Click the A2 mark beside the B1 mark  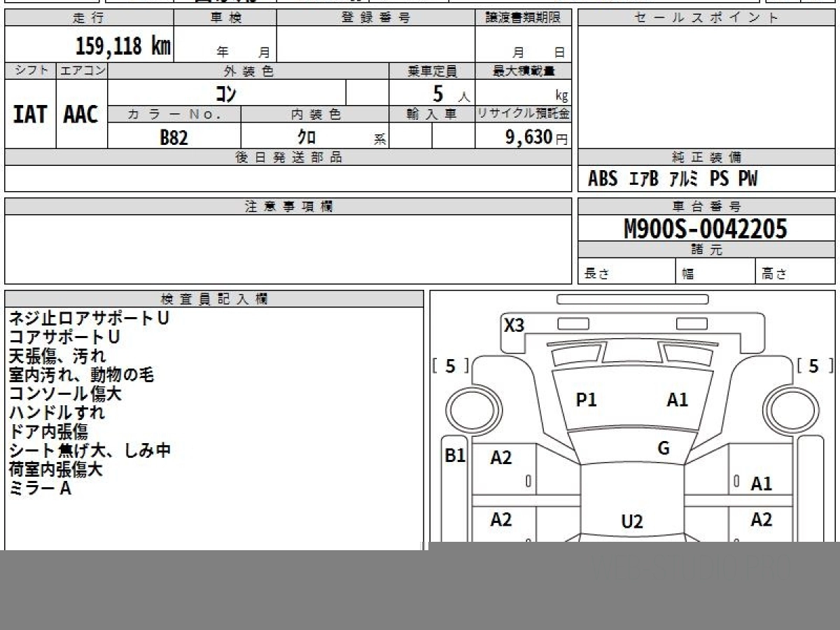(x=501, y=458)
